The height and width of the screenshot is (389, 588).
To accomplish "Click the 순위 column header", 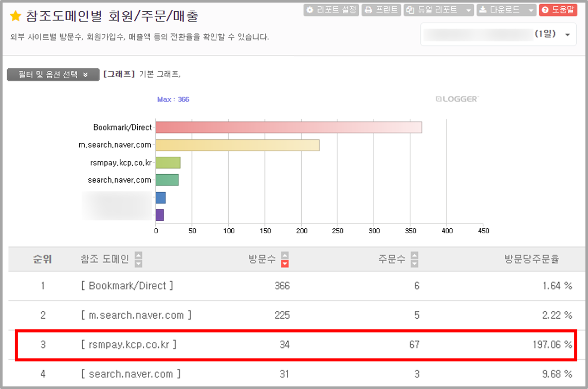I will (x=42, y=259).
